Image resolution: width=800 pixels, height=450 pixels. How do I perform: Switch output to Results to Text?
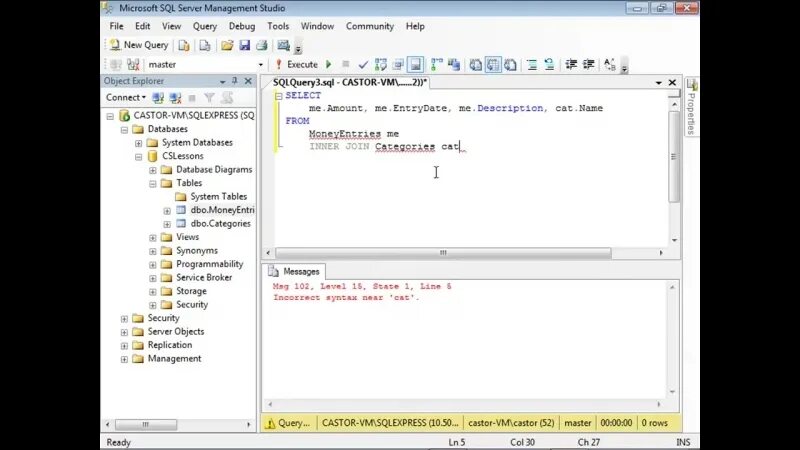point(476,64)
